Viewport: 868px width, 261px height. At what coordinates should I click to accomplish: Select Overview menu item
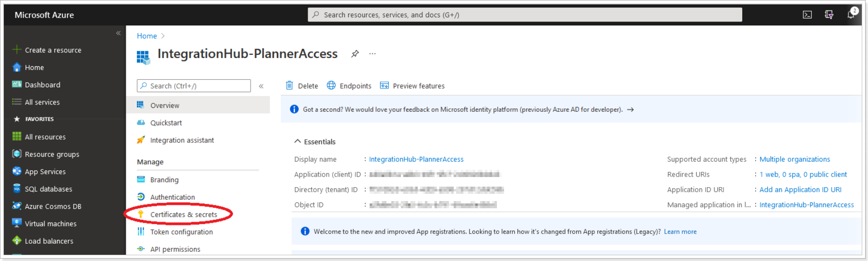198,105
